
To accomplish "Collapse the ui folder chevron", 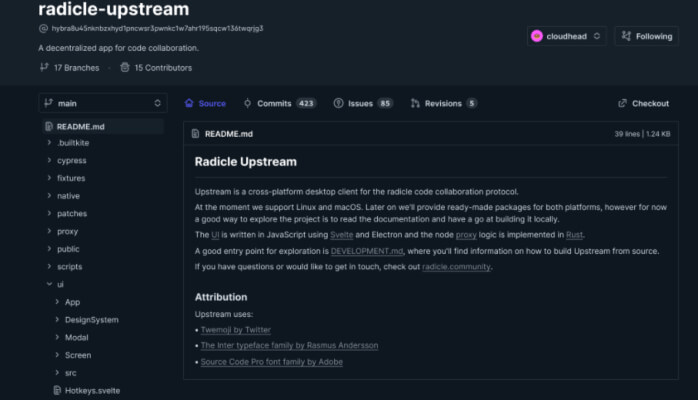I will (x=49, y=284).
